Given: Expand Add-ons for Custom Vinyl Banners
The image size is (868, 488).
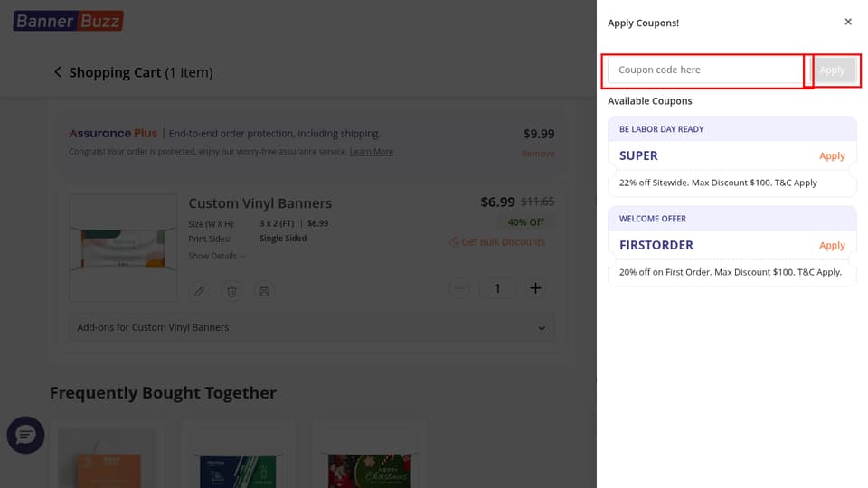Looking at the screenshot, I should 312,327.
